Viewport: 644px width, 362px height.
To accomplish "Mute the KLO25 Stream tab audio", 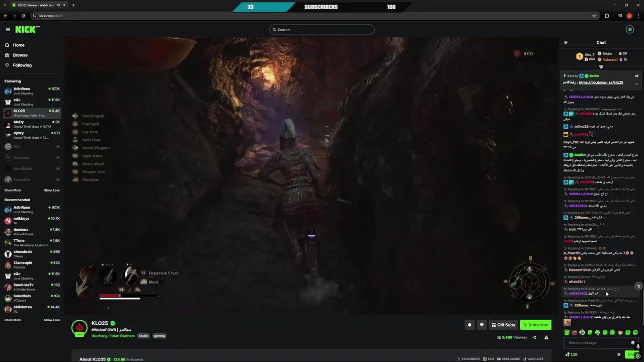I will [58, 5].
